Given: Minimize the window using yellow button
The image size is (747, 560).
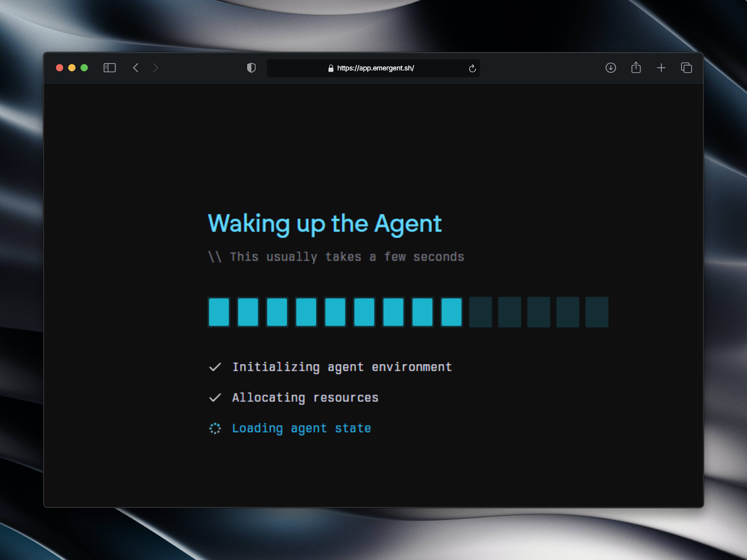Looking at the screenshot, I should 72,68.
